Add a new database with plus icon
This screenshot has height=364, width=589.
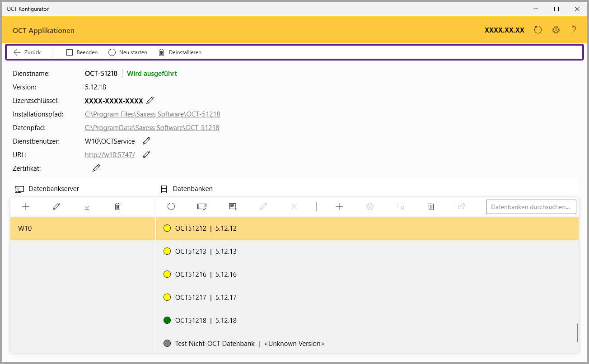[x=339, y=206]
